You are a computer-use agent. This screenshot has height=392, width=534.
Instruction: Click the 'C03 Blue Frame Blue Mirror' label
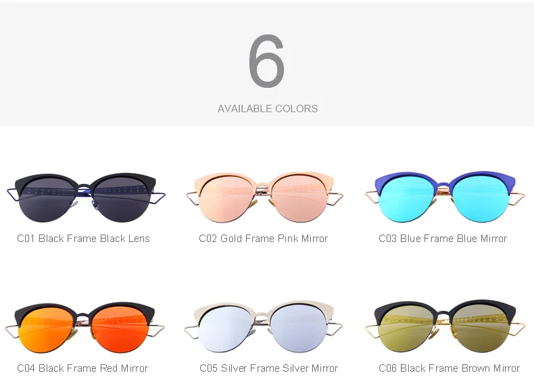pos(443,239)
